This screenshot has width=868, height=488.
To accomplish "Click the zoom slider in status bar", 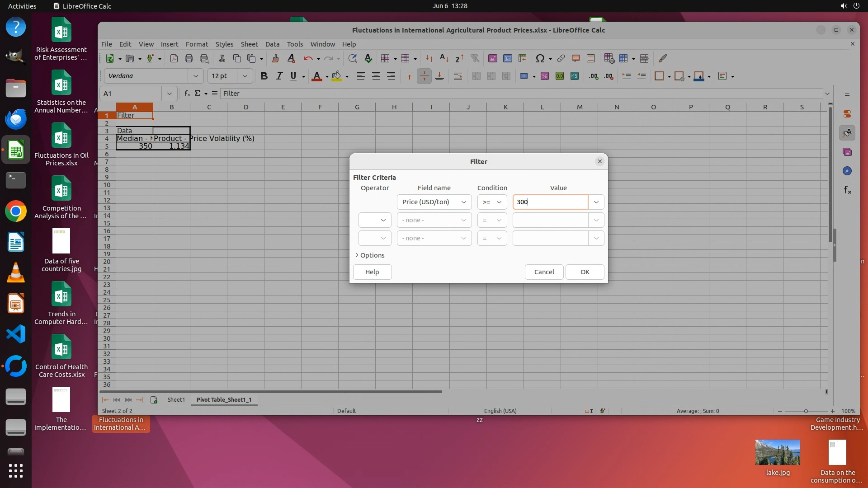I will [806, 411].
